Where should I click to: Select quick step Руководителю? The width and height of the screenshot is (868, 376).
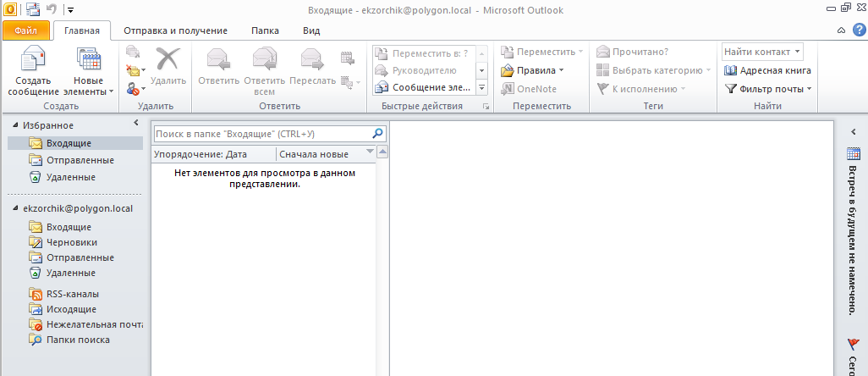(424, 70)
